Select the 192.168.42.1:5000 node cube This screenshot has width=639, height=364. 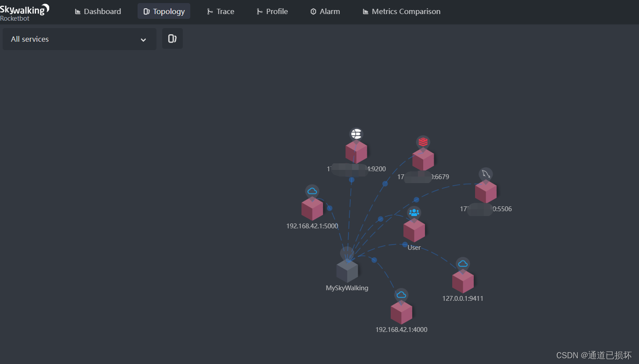click(312, 209)
